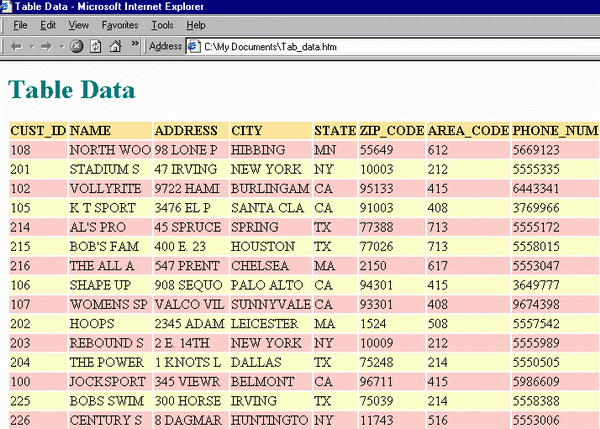Select city cell LEICESTER
The width and height of the screenshot is (600, 429).
pos(271,324)
